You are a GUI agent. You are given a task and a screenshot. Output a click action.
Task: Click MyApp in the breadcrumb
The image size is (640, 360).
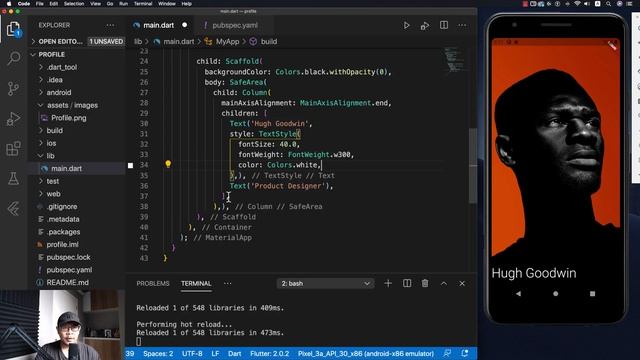coord(227,42)
